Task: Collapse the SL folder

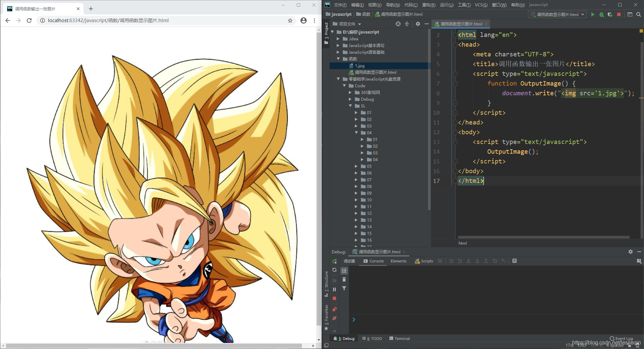Action: (351, 106)
